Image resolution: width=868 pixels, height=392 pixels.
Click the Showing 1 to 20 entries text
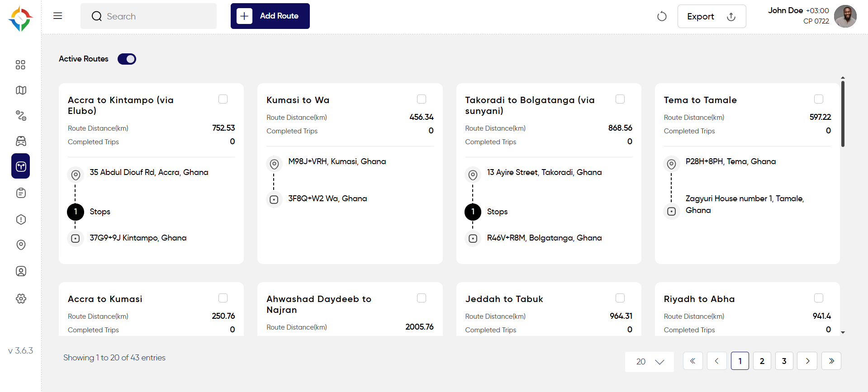coord(114,358)
